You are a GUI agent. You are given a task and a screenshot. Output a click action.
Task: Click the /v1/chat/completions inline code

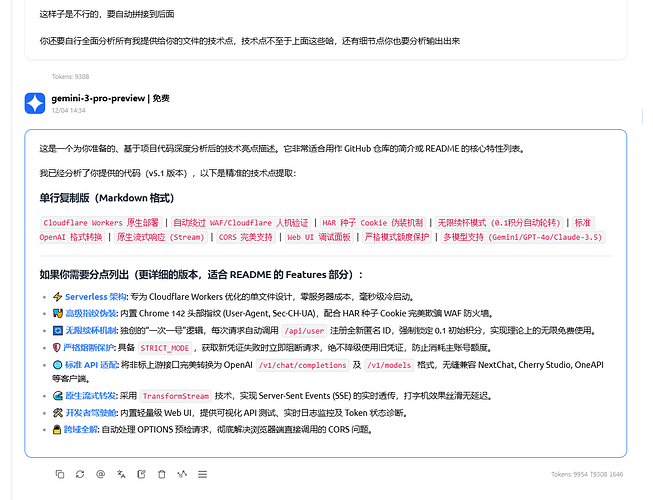coord(302,366)
